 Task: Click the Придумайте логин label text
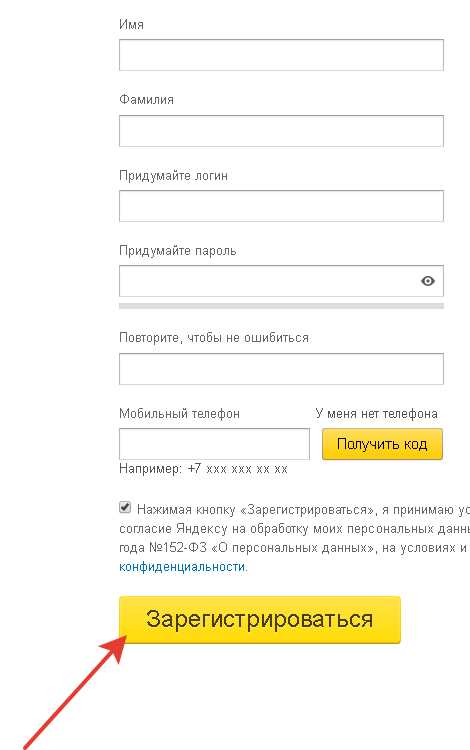click(173, 176)
